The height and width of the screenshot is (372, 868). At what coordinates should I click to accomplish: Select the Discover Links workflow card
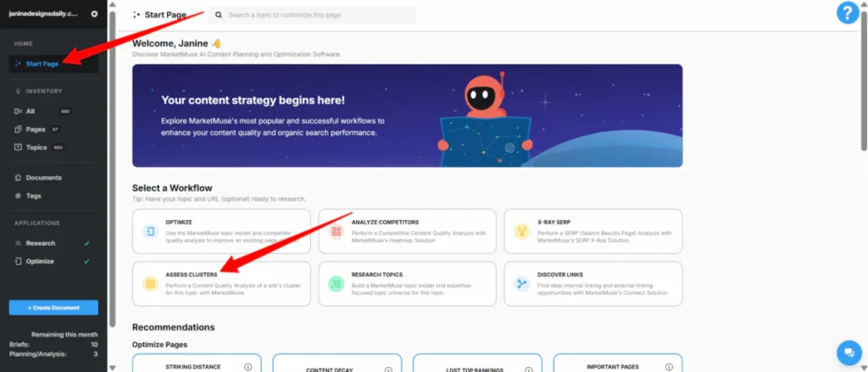coord(593,284)
